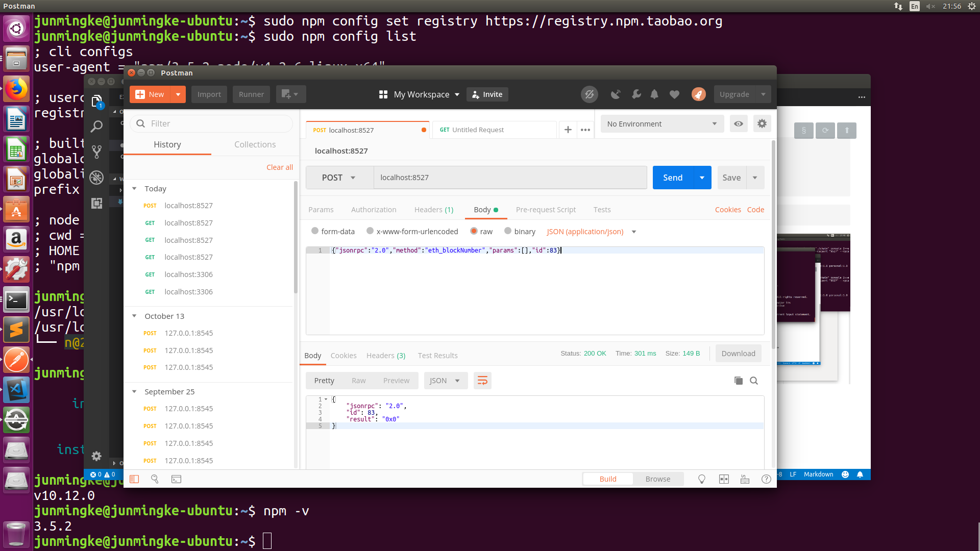980x551 pixels.
Task: Click Download response button
Action: (x=738, y=353)
